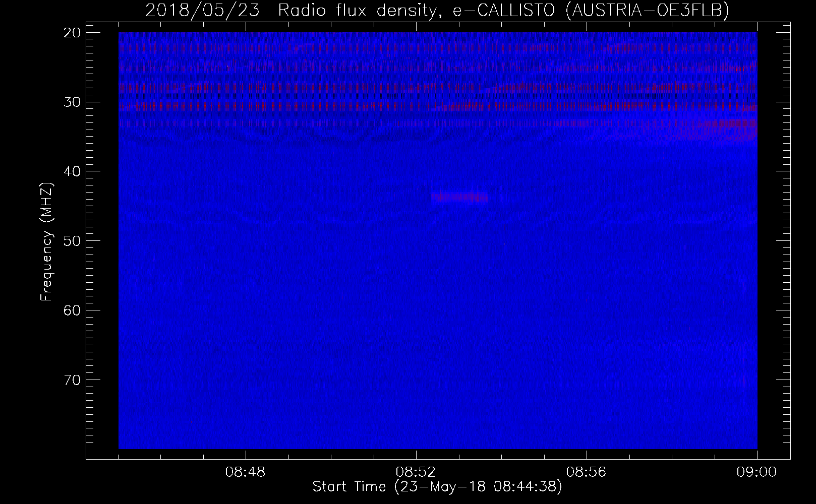Click the 20 frequency tick label
Viewport: 816px width, 504px height.
coord(73,33)
